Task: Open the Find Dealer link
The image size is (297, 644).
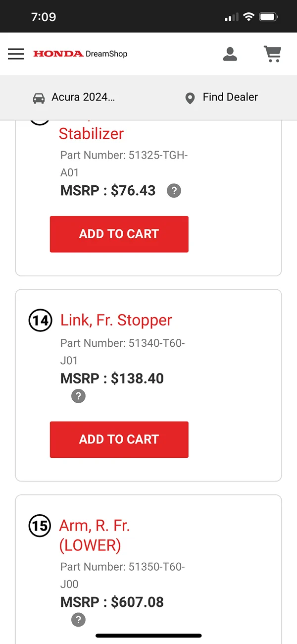Action: (x=230, y=97)
